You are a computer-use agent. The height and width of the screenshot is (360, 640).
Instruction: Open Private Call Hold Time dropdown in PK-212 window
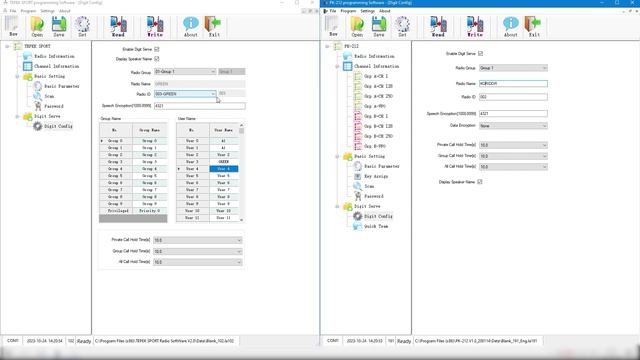[x=513, y=145]
